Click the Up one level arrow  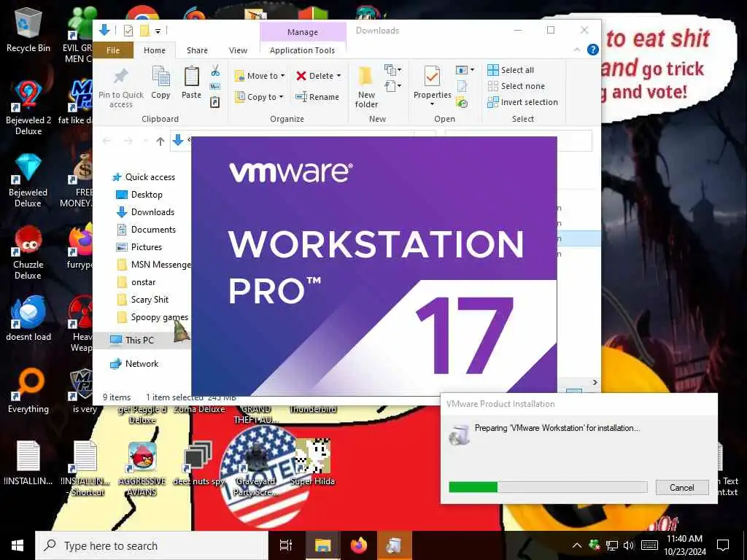(160, 141)
